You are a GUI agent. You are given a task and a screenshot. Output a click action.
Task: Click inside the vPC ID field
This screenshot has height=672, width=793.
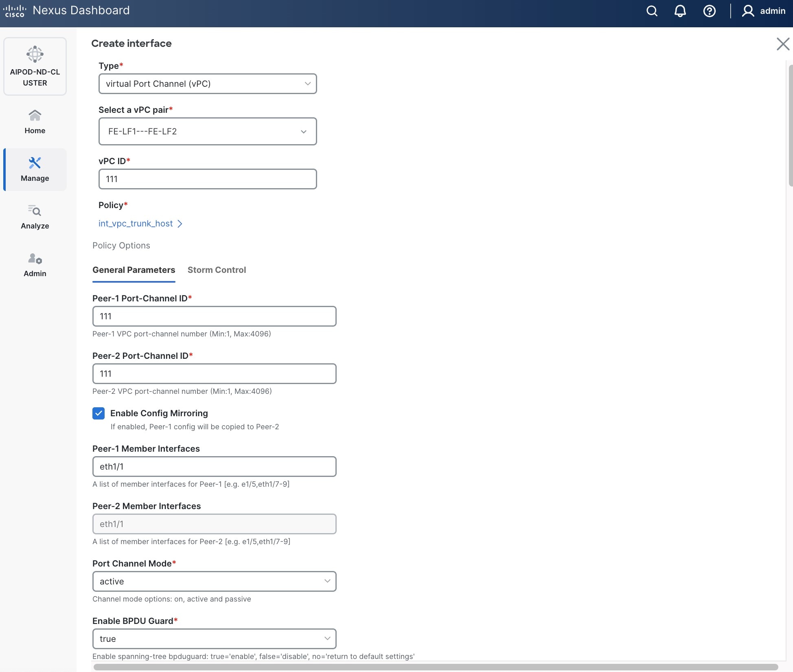click(x=208, y=179)
